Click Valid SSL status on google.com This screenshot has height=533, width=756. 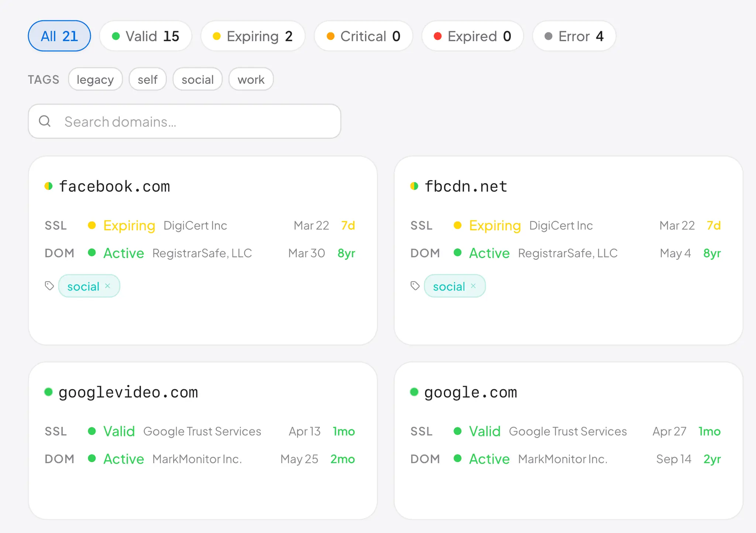pos(485,431)
